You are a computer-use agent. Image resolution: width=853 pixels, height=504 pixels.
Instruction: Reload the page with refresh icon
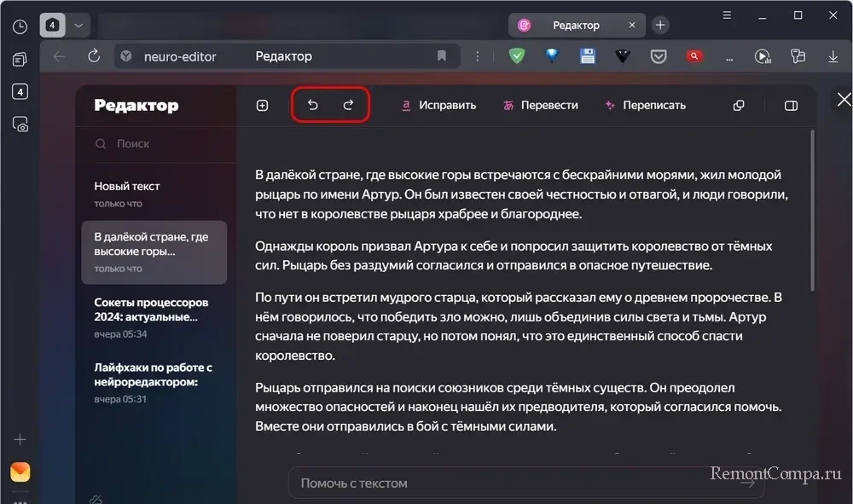(x=95, y=56)
